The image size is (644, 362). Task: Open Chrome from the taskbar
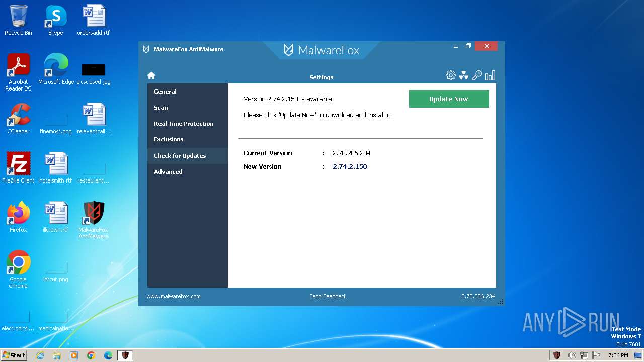(91, 355)
